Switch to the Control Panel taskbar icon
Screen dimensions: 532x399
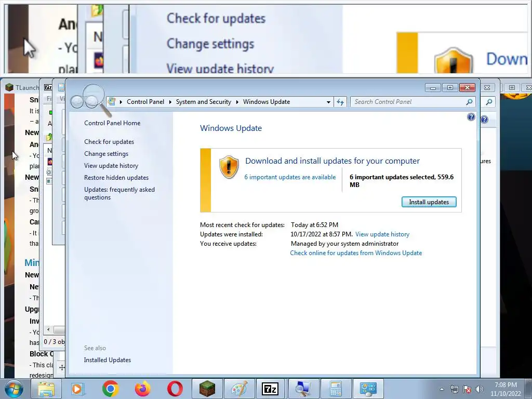(368, 389)
